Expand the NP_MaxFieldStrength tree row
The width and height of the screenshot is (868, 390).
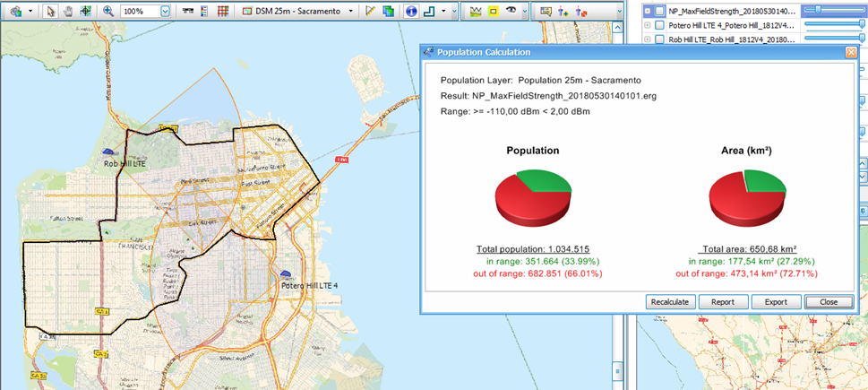click(647, 11)
